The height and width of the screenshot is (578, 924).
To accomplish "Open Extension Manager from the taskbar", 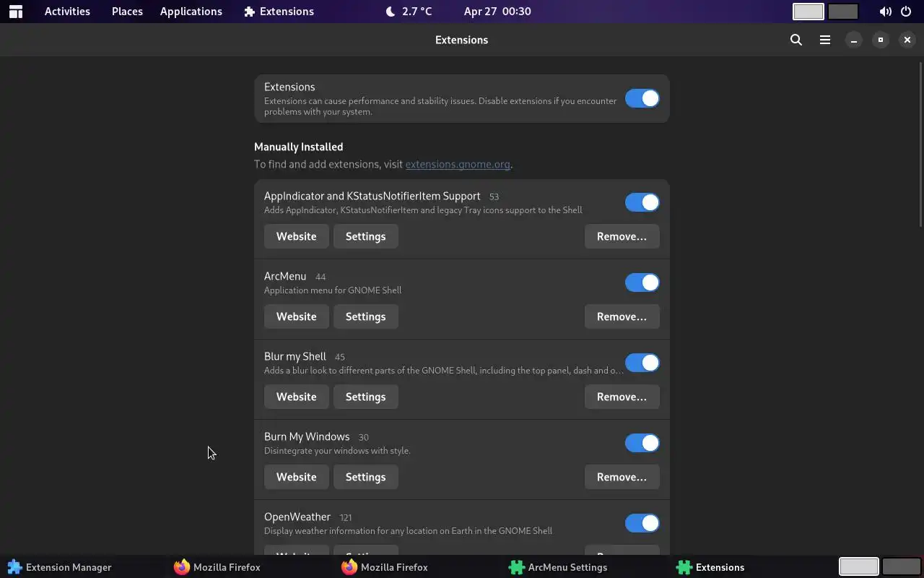I will pos(59,567).
